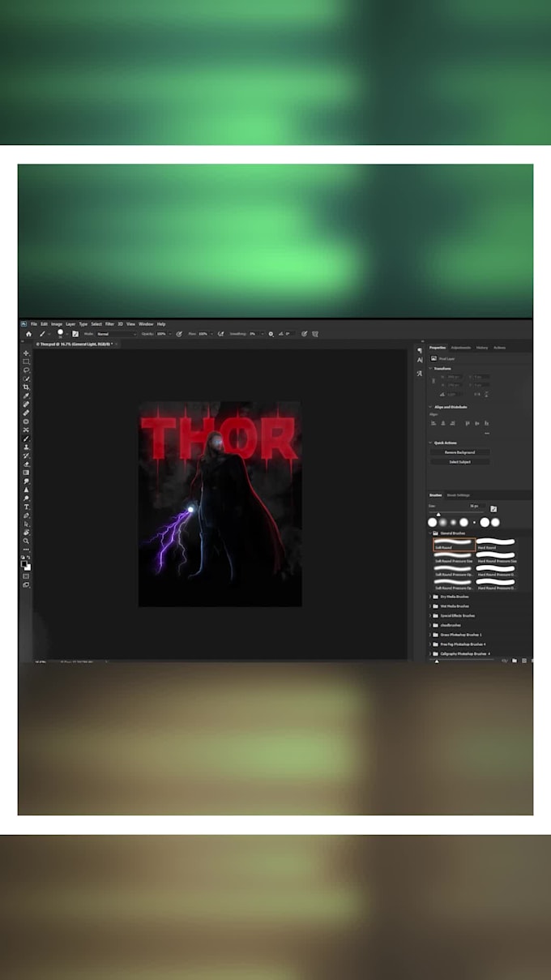Switch to the Actions tab
Image resolution: width=551 pixels, height=980 pixels.
tap(500, 348)
